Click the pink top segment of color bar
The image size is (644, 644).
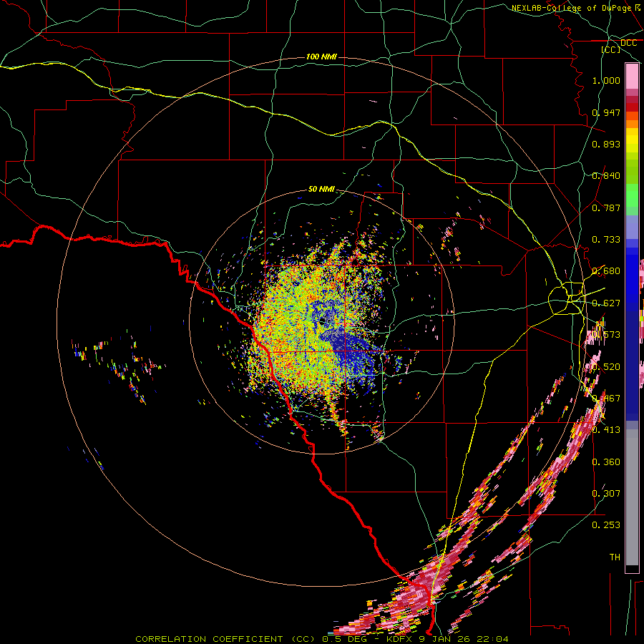coord(632,77)
